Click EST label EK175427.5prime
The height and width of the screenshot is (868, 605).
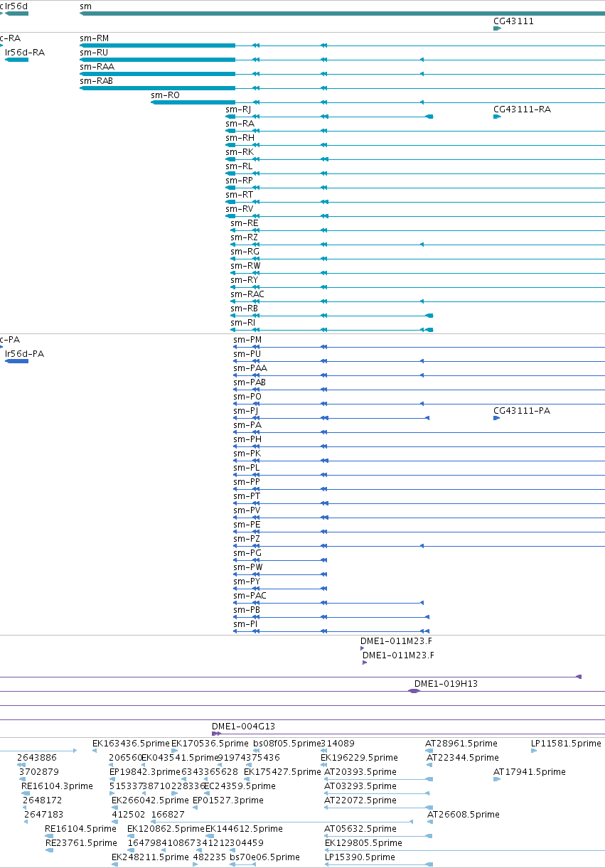282,772
